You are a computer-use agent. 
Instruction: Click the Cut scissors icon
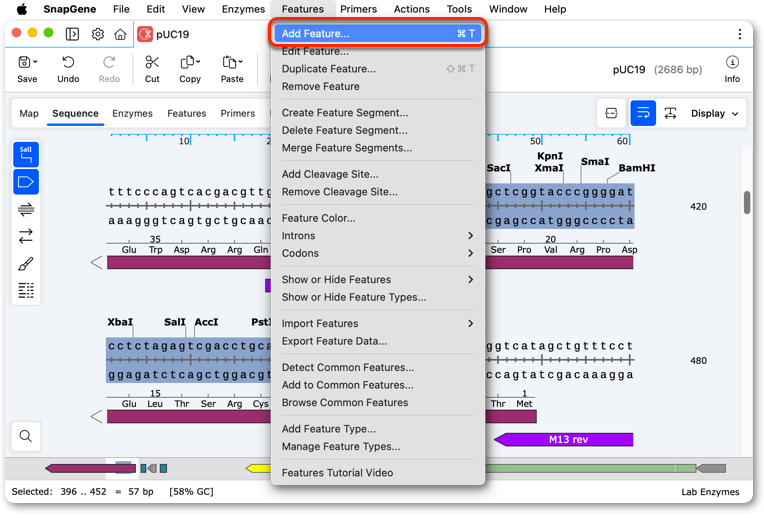[152, 62]
